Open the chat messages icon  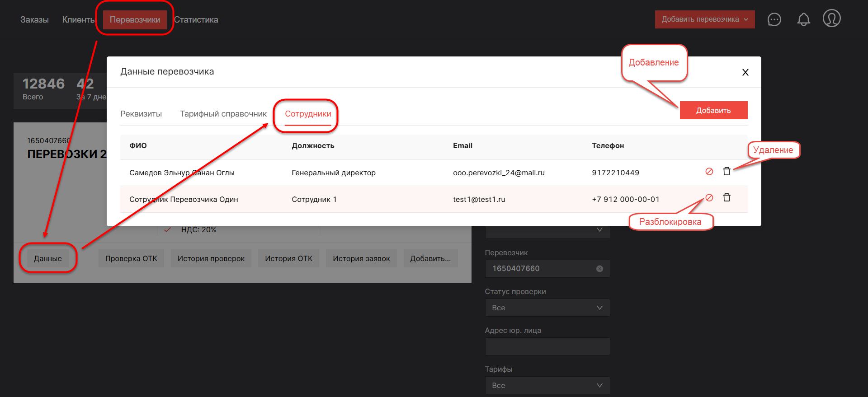[774, 19]
